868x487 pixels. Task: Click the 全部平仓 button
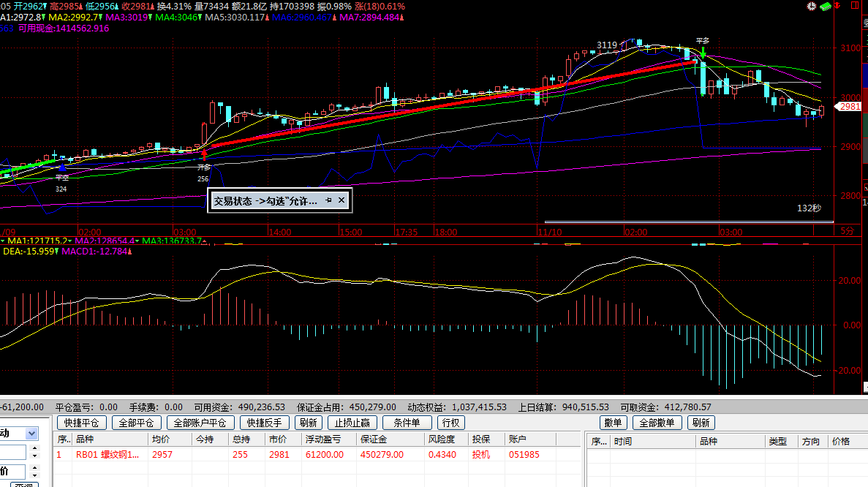137,423
